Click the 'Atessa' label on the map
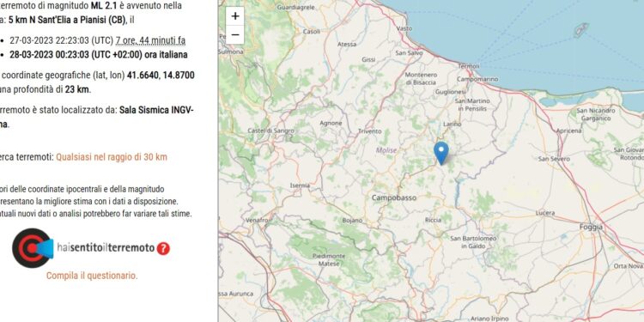Screen dimensions: 644x322 click(x=347, y=44)
